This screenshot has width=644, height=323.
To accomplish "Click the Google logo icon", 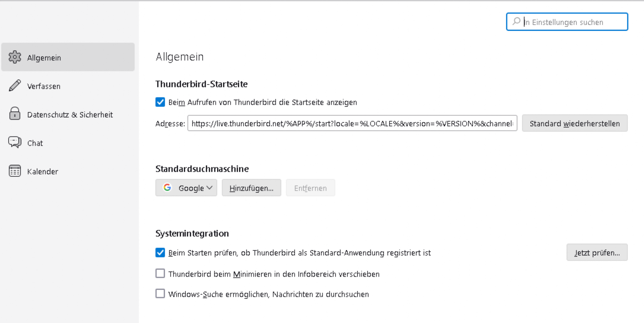I will pyautogui.click(x=167, y=188).
